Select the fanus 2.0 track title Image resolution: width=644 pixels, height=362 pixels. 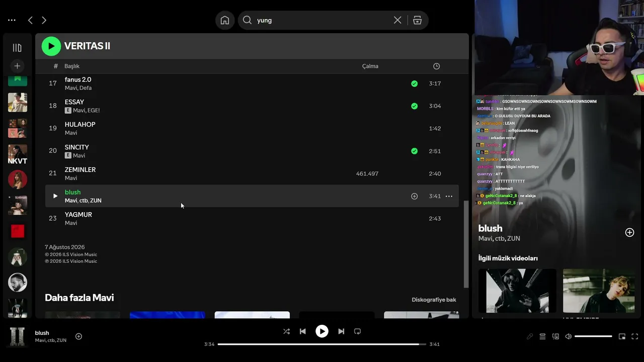coord(78,79)
